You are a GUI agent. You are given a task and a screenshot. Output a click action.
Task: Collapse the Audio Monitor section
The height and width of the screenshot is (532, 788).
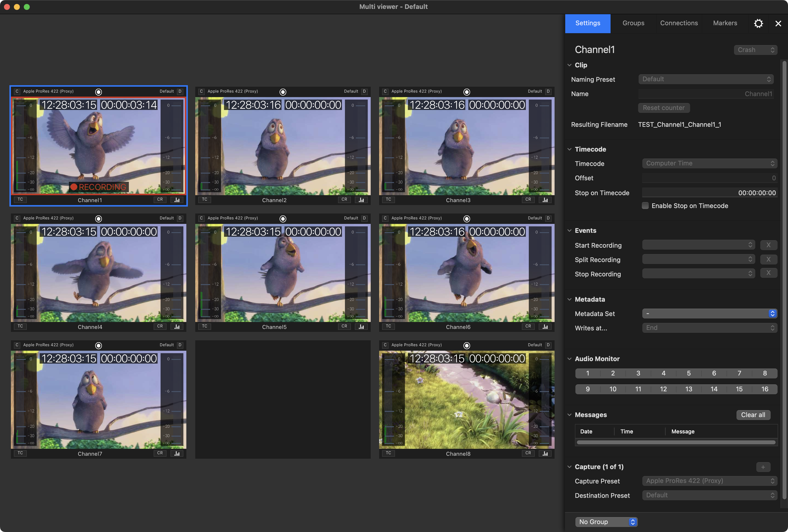pyautogui.click(x=569, y=359)
